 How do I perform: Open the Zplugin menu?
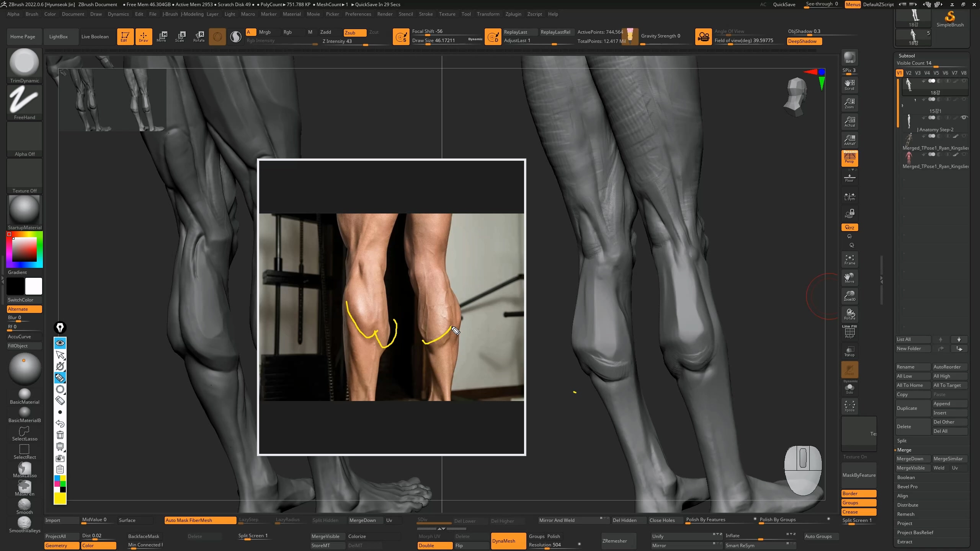(513, 14)
